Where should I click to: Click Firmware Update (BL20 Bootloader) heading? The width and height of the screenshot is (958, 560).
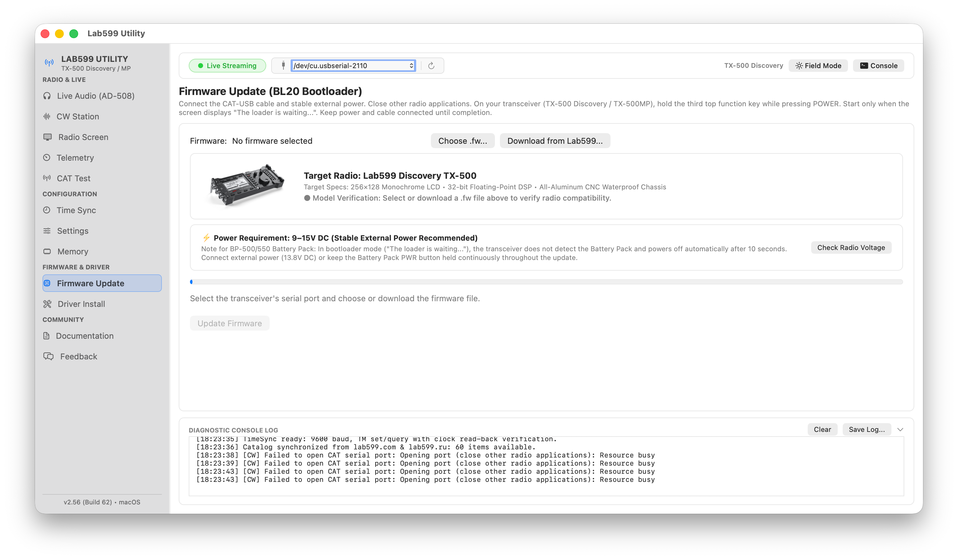(x=270, y=91)
